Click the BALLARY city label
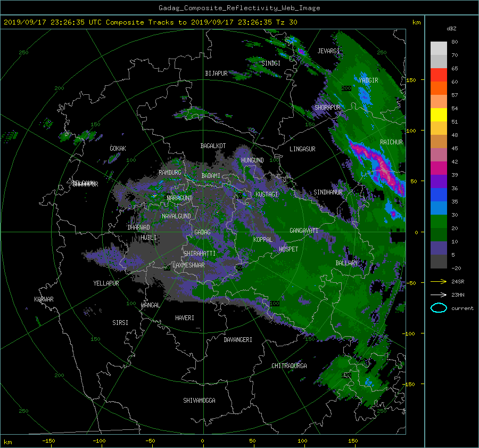This screenshot has width=479, height=448. point(346,263)
